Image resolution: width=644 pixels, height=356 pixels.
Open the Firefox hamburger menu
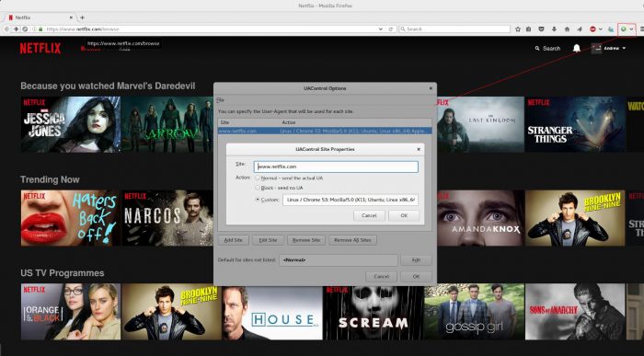(641, 29)
